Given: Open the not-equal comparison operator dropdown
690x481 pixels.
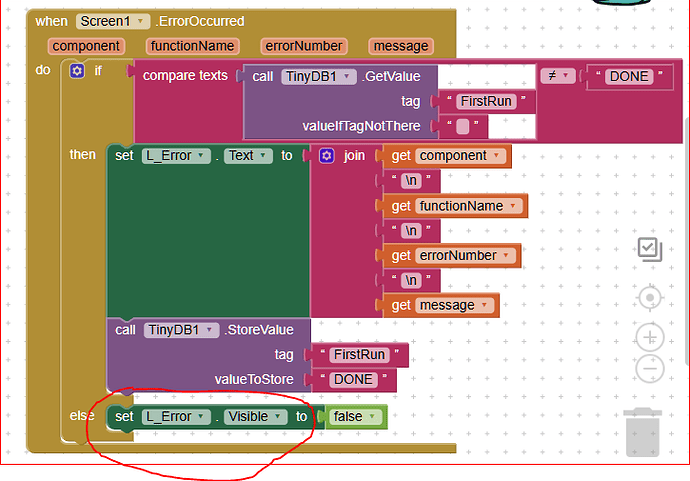Looking at the screenshot, I should [558, 76].
